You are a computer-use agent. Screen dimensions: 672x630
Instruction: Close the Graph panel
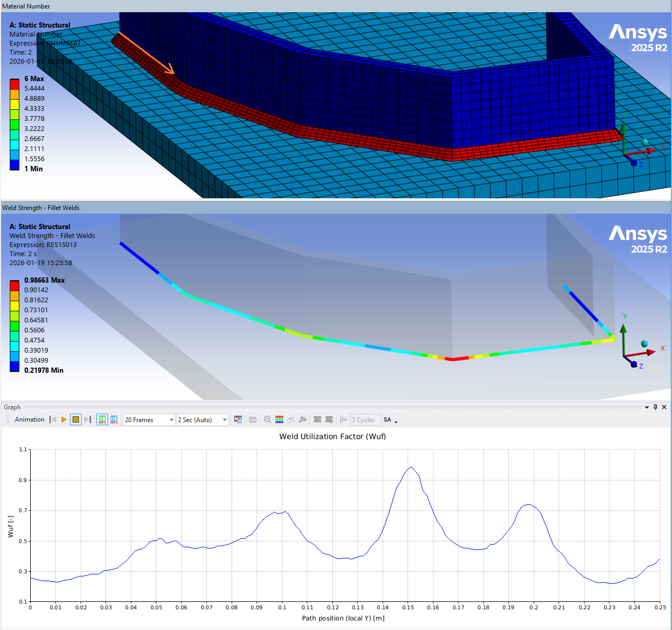(664, 407)
